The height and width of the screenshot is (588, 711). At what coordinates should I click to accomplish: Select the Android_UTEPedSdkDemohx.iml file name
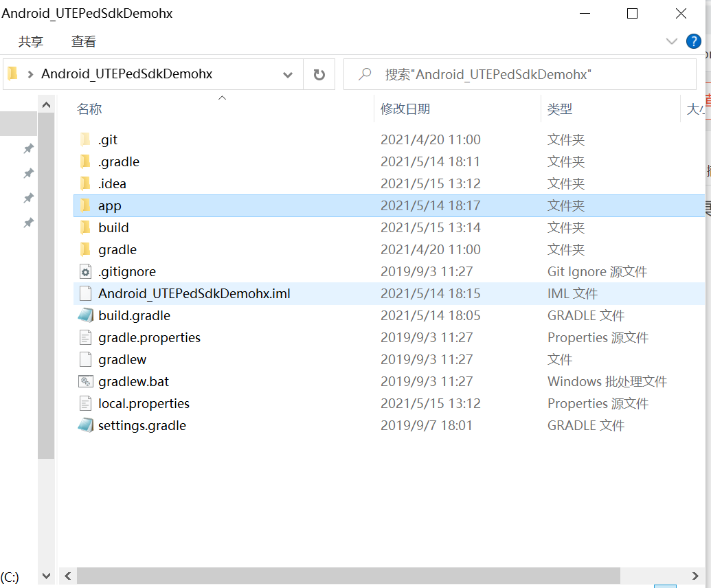pyautogui.click(x=194, y=293)
